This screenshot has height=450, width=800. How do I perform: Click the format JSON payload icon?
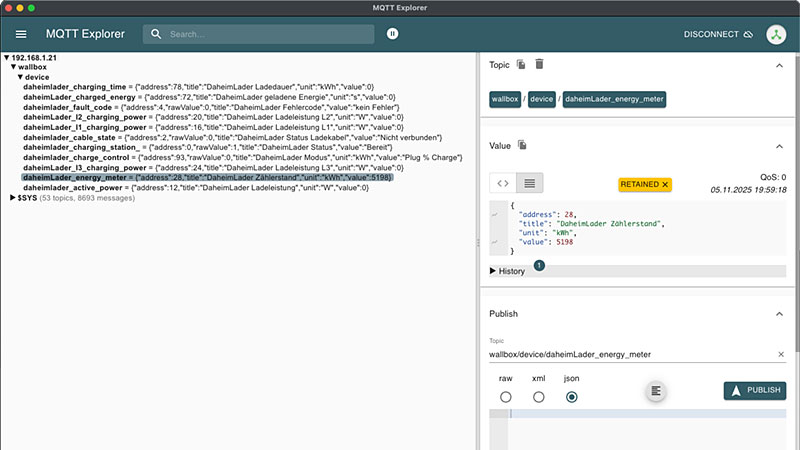655,391
